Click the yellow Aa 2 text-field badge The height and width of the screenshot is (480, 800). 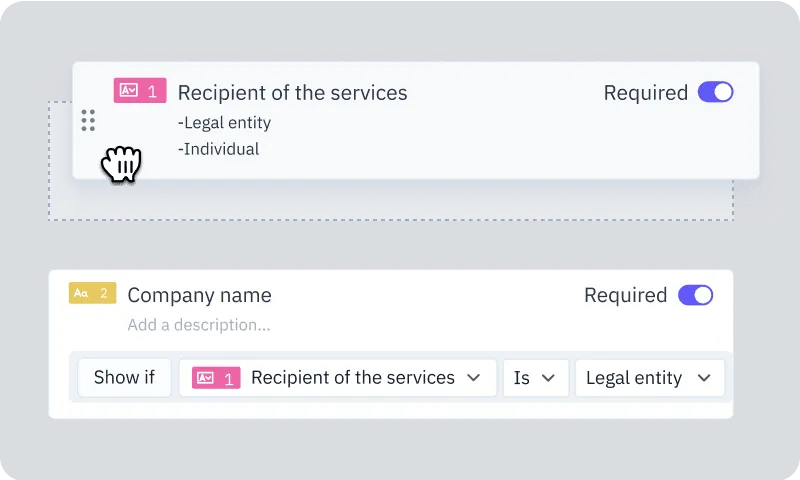(x=92, y=293)
